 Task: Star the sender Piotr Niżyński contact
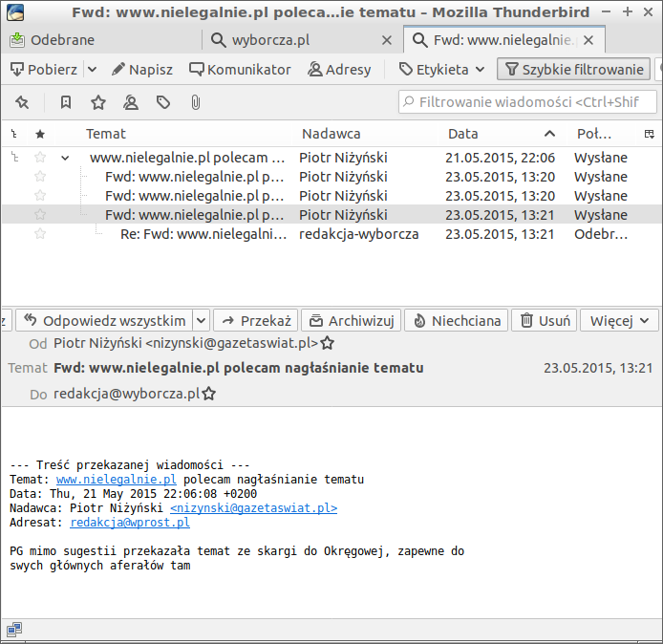327,343
